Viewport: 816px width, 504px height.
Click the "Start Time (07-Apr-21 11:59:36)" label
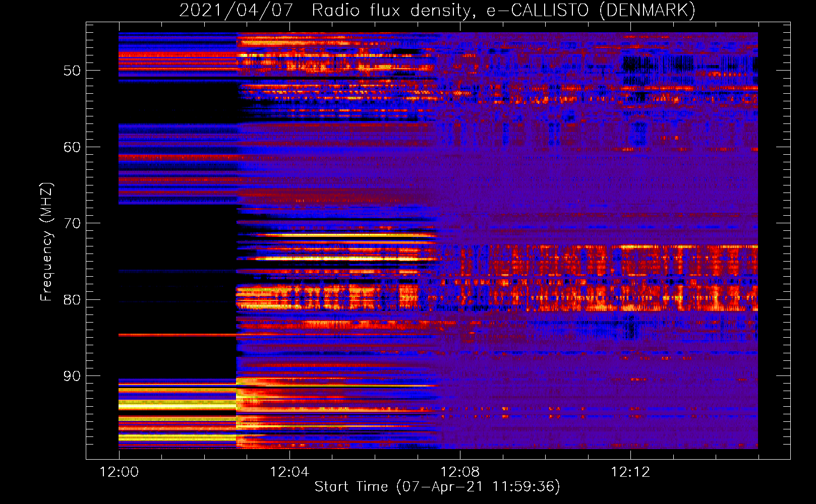437,487
